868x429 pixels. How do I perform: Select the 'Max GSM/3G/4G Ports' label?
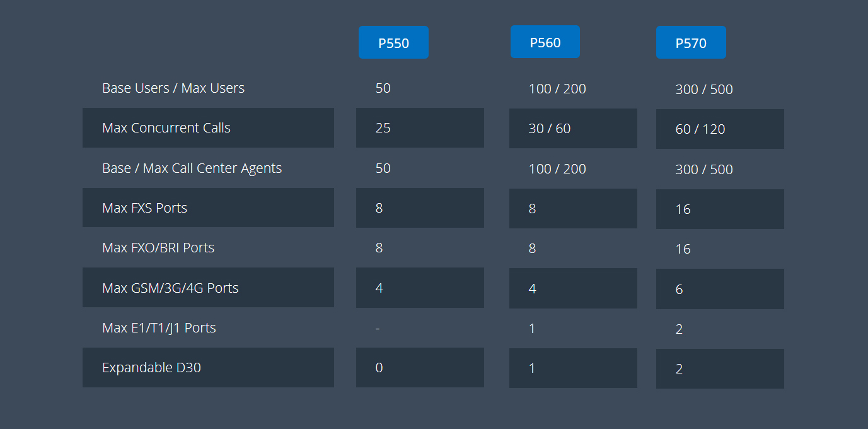[171, 288]
